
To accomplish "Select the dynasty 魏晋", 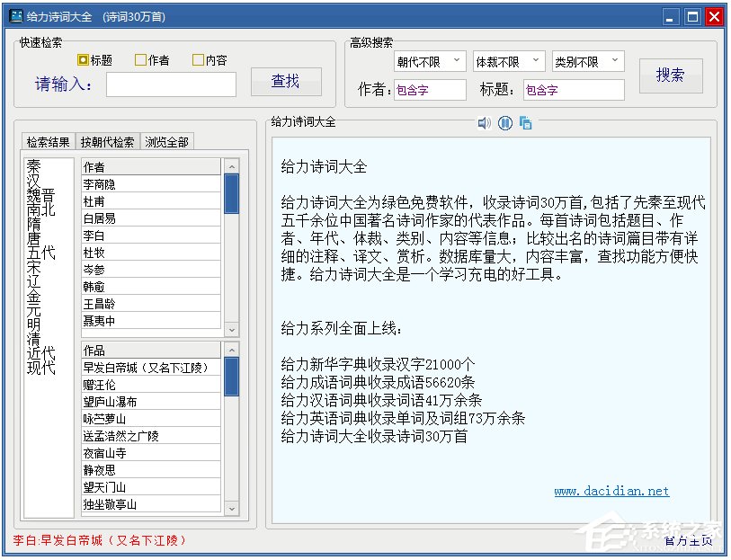I will [41, 195].
